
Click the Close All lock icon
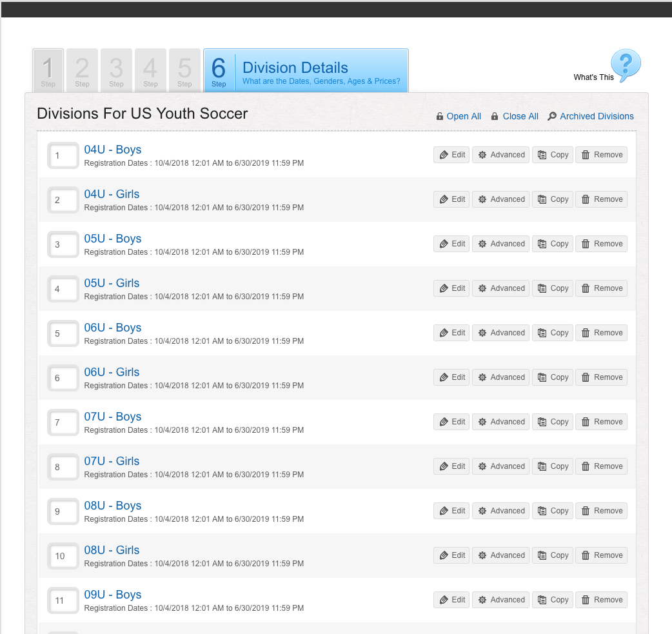(494, 116)
